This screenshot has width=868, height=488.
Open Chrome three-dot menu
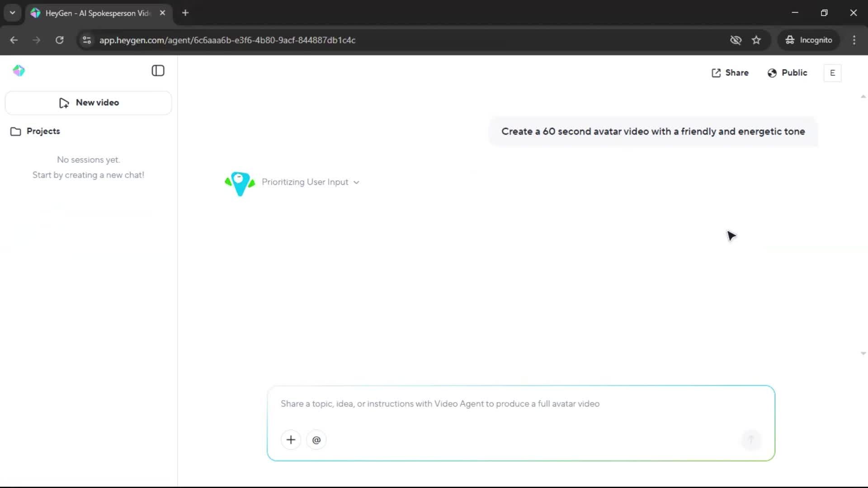(854, 40)
